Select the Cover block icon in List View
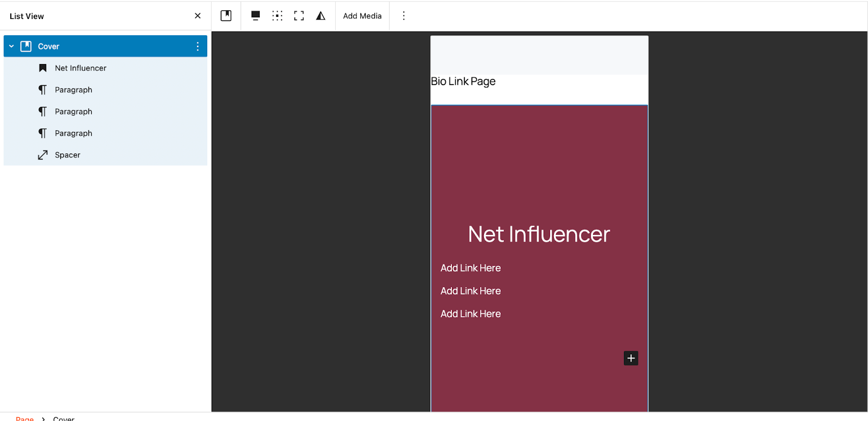The image size is (868, 421). coord(25,46)
